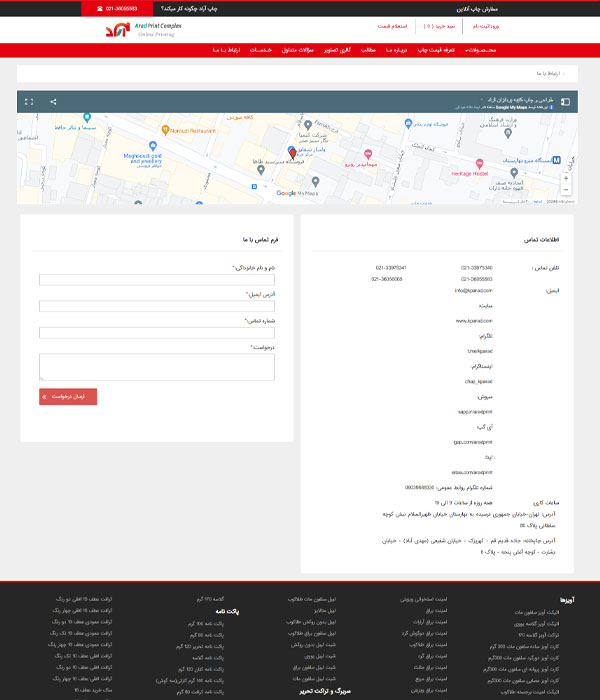Open the map in fullscreen view

point(29,101)
